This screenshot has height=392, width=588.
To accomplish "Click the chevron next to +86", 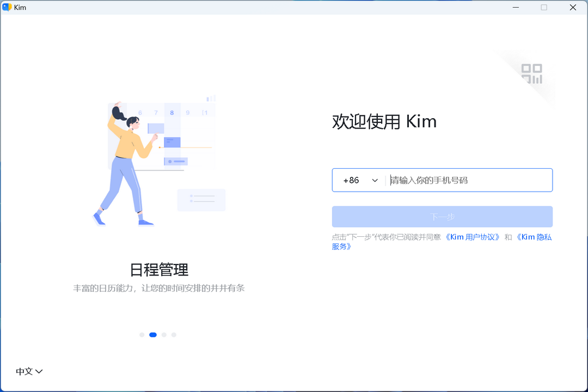I will (375, 180).
